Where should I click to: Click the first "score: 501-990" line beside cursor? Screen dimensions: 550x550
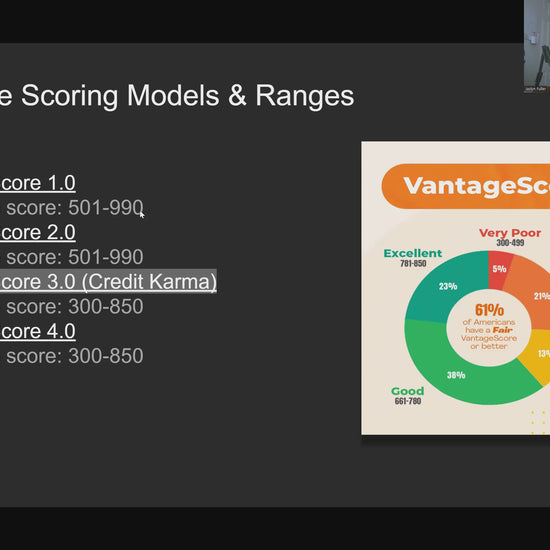click(x=75, y=208)
